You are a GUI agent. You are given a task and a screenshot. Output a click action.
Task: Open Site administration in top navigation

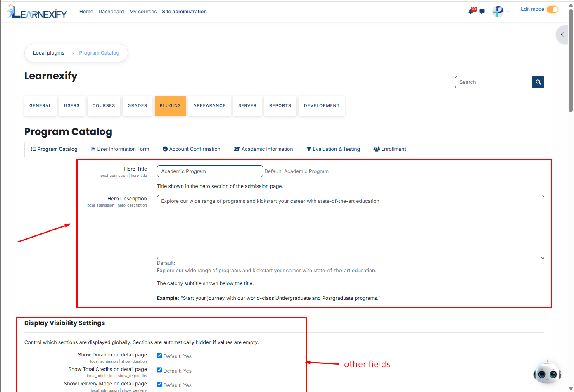point(184,12)
